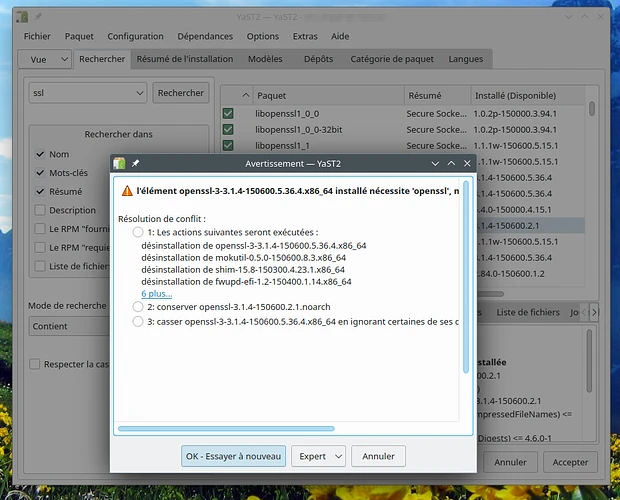Click the YaST2 main window app icon
Image resolution: width=620 pixels, height=500 pixels.
tap(22, 17)
